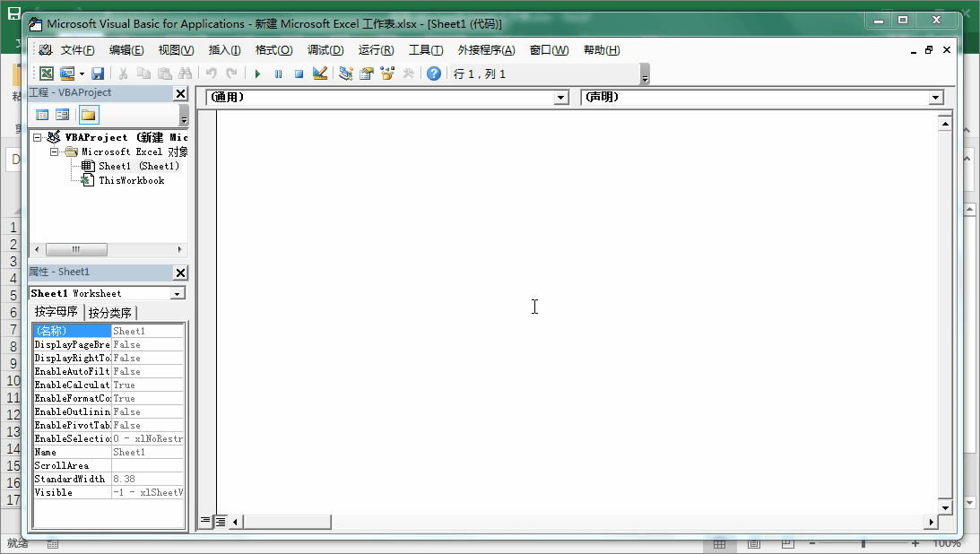
Task: Open the (声明) procedure dropdown
Action: click(935, 97)
